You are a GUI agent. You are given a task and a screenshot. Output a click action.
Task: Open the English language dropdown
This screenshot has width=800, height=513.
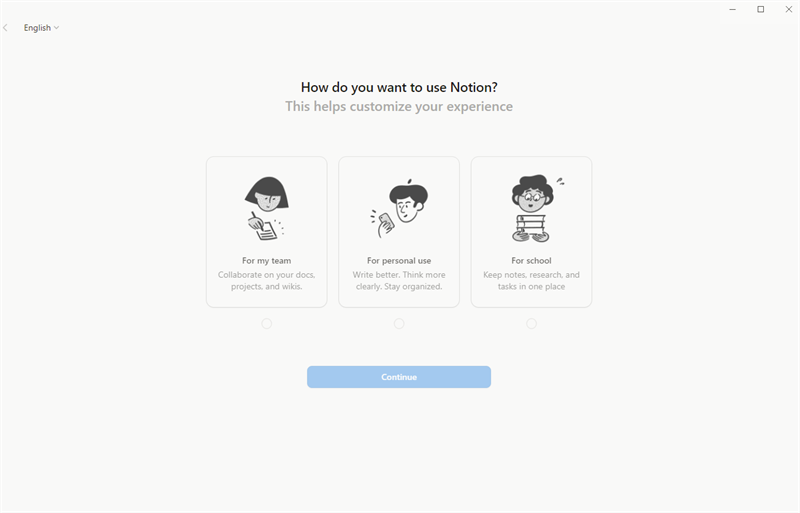point(41,28)
